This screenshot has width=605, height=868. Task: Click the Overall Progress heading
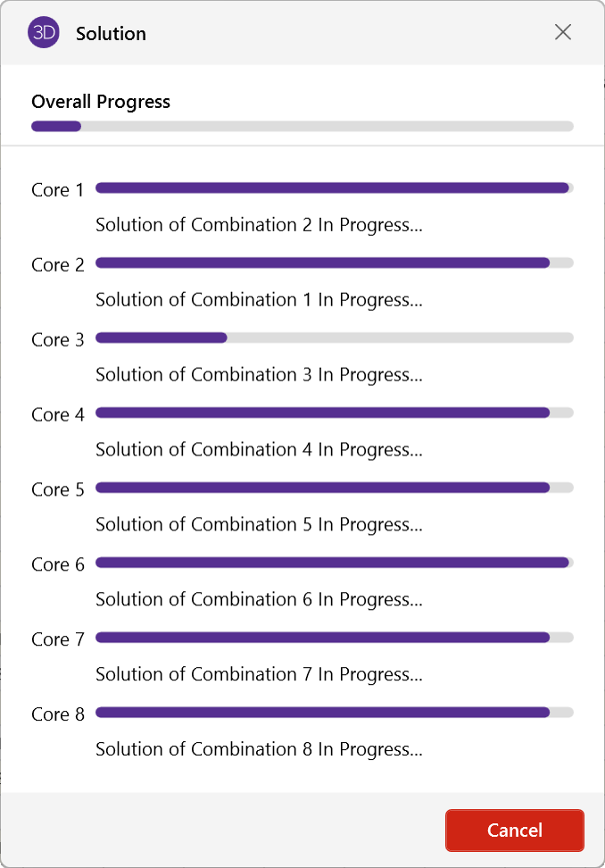click(101, 102)
